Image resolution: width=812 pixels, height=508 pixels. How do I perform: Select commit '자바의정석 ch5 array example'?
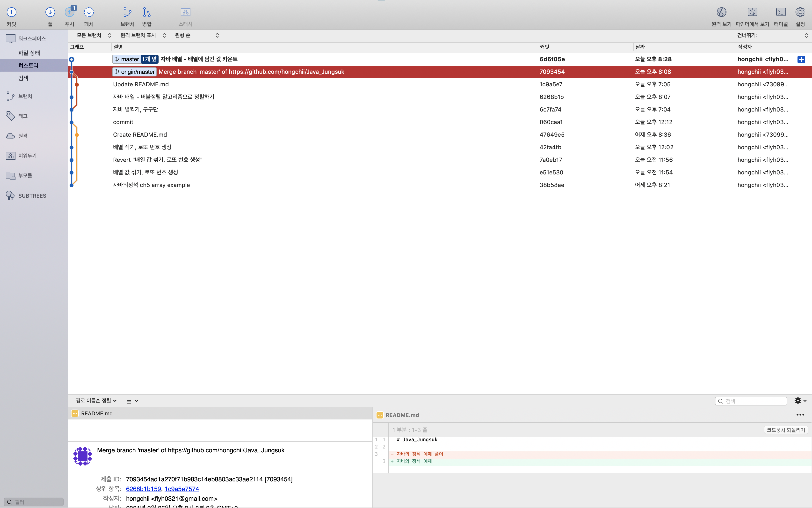coord(440,185)
